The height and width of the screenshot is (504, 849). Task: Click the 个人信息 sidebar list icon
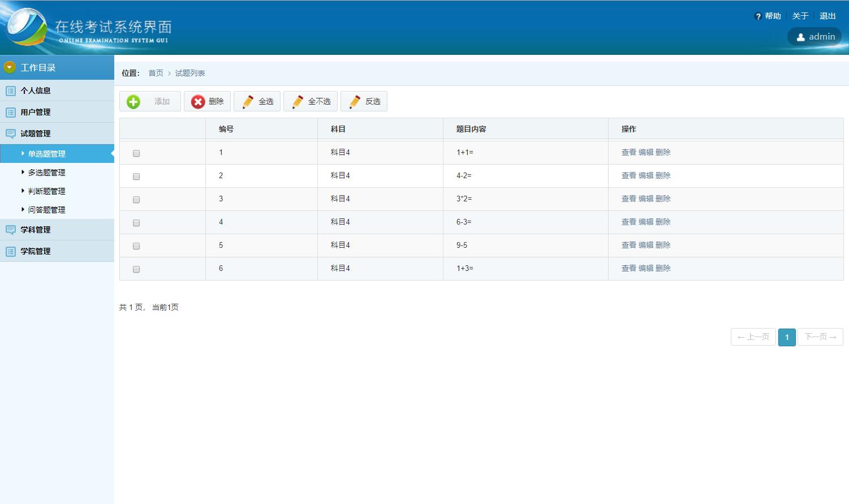point(11,91)
